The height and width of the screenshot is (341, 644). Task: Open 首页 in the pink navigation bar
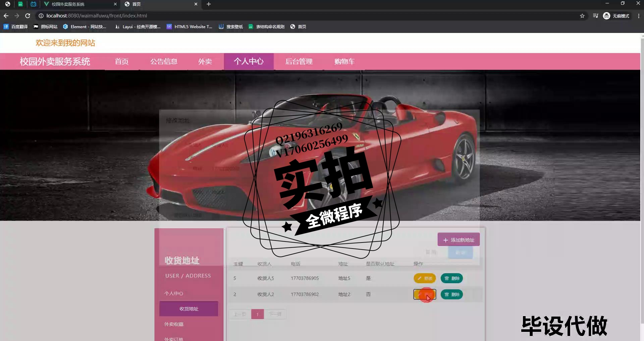pos(121,61)
